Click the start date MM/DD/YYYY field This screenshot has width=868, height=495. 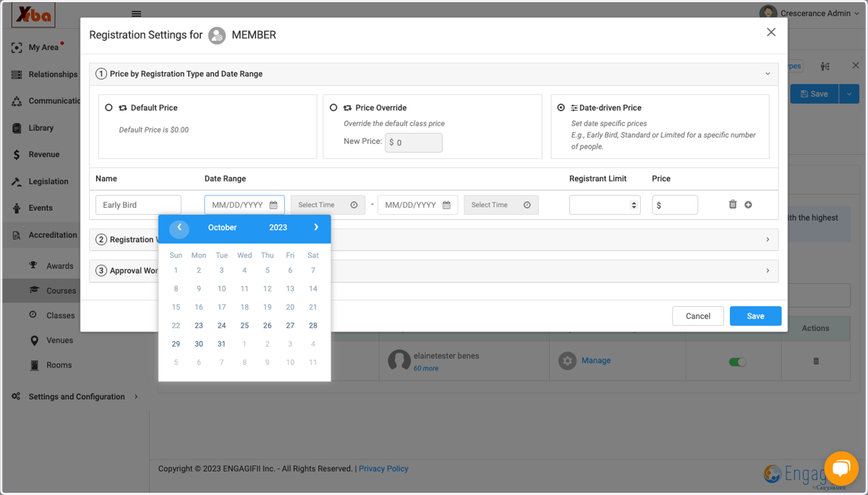click(x=244, y=205)
